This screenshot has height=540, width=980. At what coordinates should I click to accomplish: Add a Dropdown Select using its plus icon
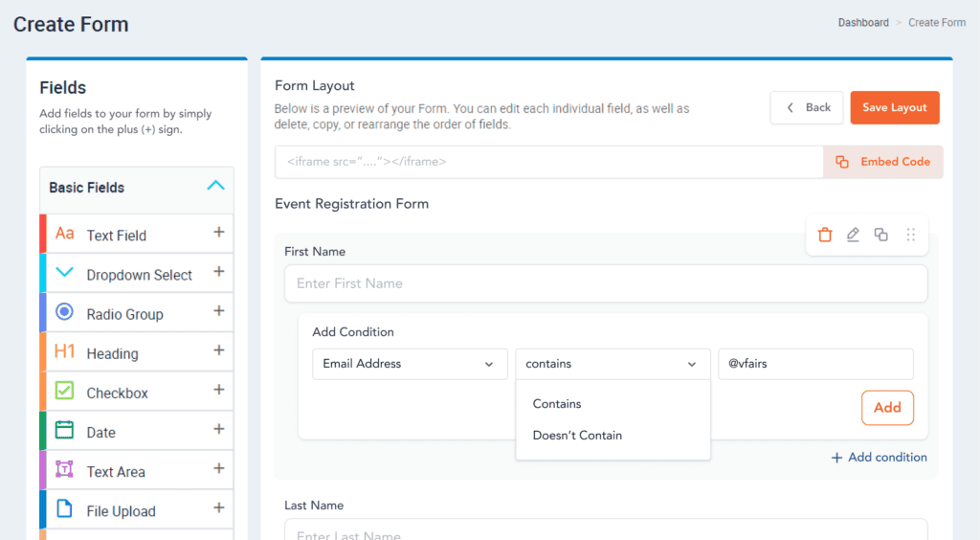coord(219,272)
